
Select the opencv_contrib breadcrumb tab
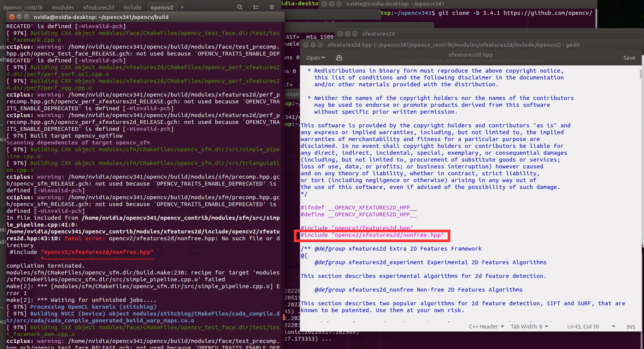point(24,7)
